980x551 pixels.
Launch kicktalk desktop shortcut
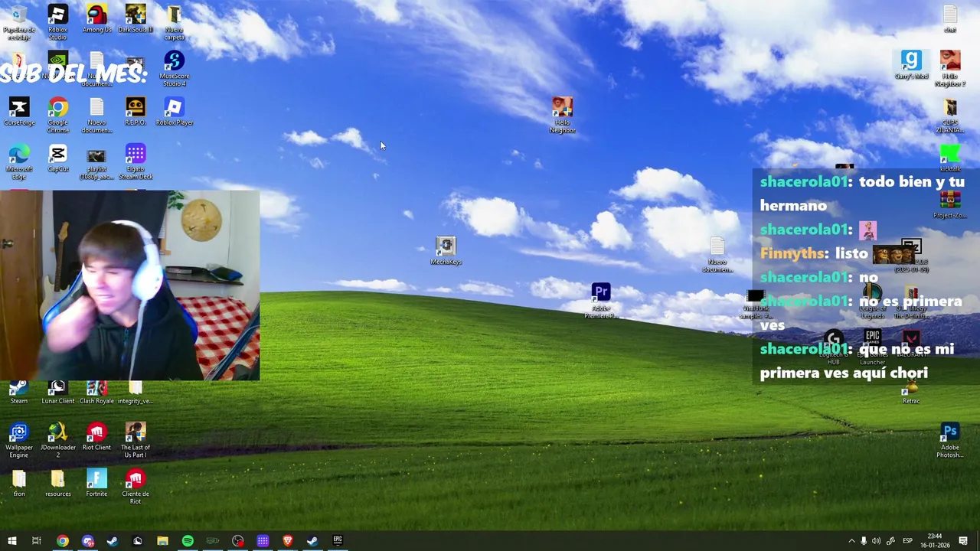click(950, 158)
